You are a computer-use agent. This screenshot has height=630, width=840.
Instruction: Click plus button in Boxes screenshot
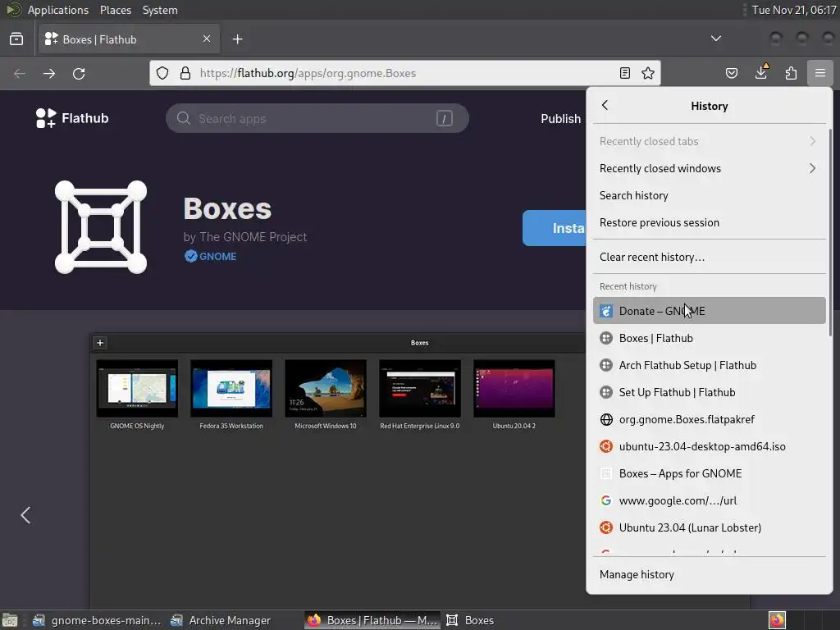tap(100, 343)
